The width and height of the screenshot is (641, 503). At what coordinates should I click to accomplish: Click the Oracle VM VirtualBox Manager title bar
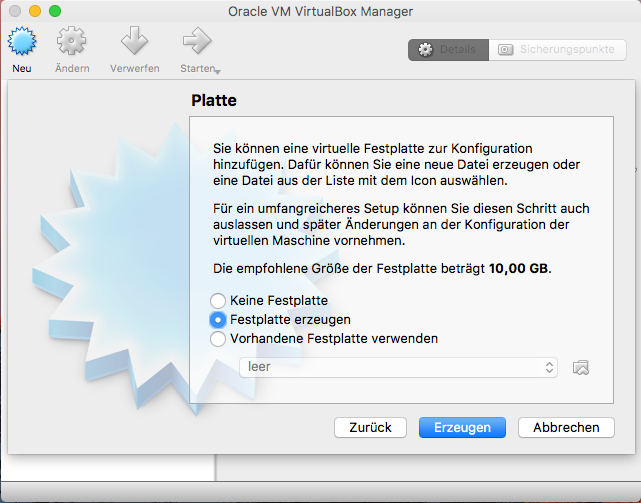(x=320, y=11)
